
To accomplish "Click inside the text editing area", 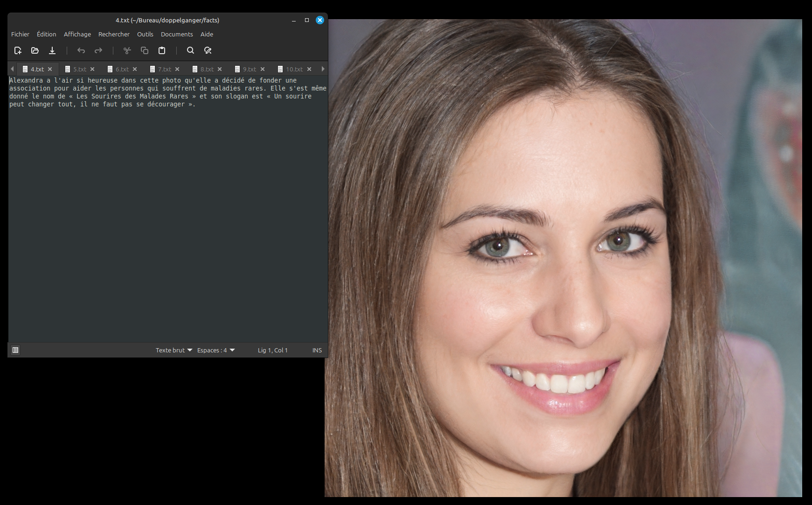I will click(168, 210).
